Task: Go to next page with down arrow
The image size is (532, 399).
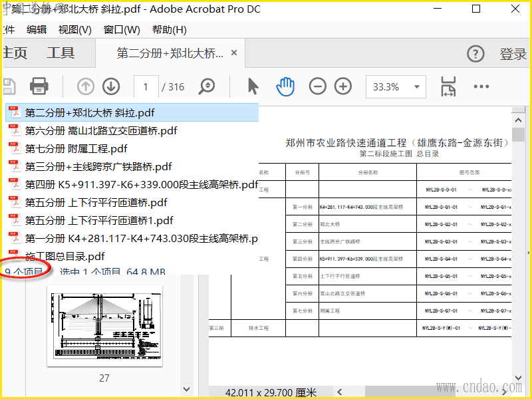Action: click(x=111, y=86)
